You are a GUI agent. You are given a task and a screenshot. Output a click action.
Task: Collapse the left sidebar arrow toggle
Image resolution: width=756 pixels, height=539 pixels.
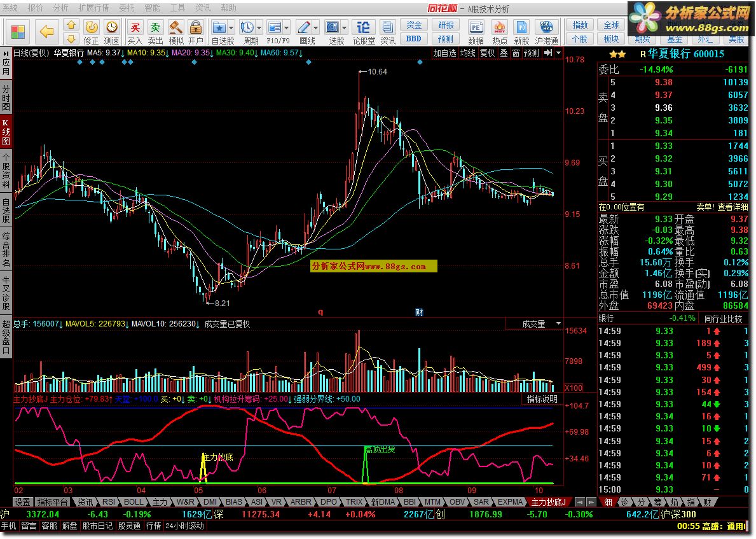click(6, 53)
